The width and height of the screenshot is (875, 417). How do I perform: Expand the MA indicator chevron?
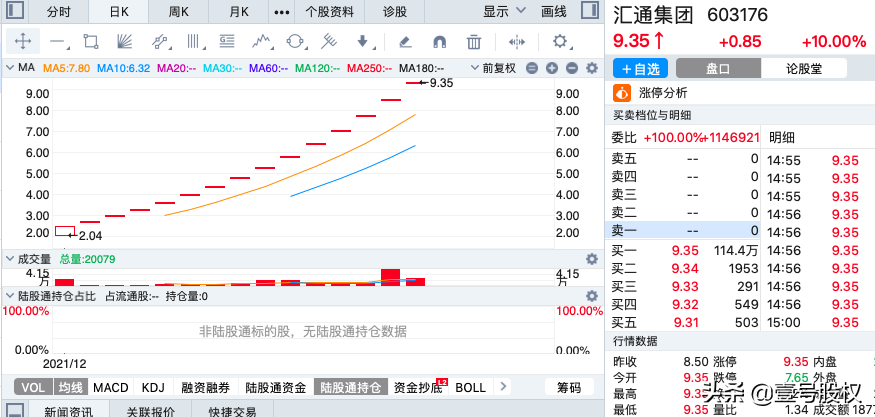9,68
